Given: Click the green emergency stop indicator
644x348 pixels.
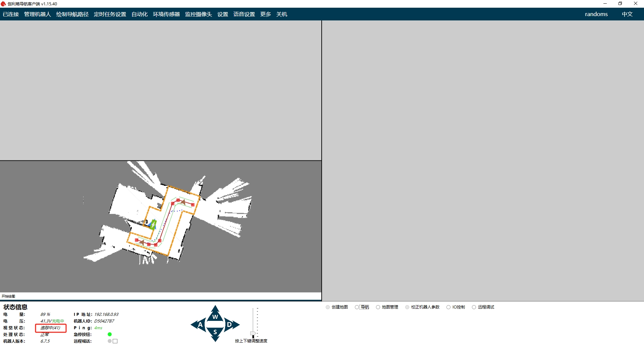Looking at the screenshot, I should point(110,334).
